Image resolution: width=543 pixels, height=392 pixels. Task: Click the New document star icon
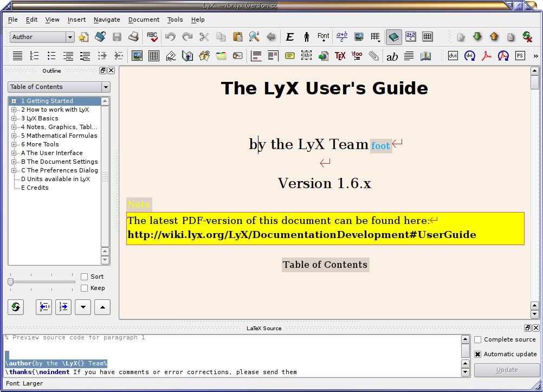(83, 37)
